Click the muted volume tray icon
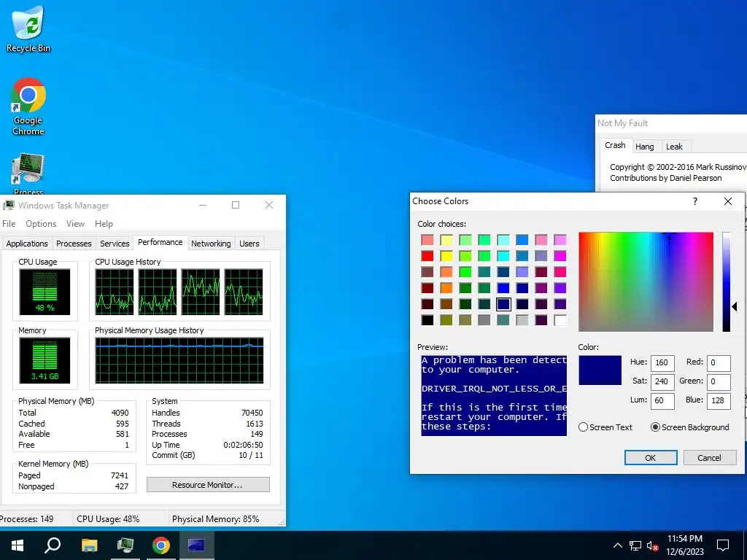The image size is (747, 560). coord(653,545)
